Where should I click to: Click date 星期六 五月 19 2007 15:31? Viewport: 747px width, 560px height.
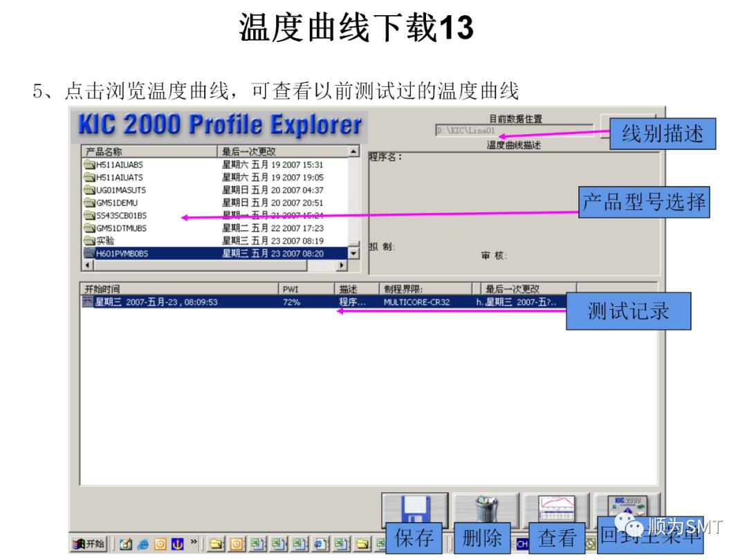pyautogui.click(x=273, y=165)
